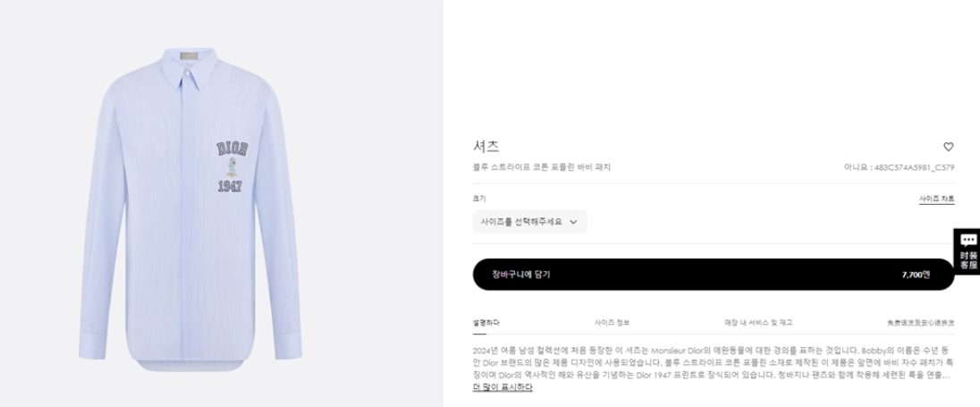980x407 pixels.
Task: Click the chevron arrow in size selector
Action: (x=573, y=222)
